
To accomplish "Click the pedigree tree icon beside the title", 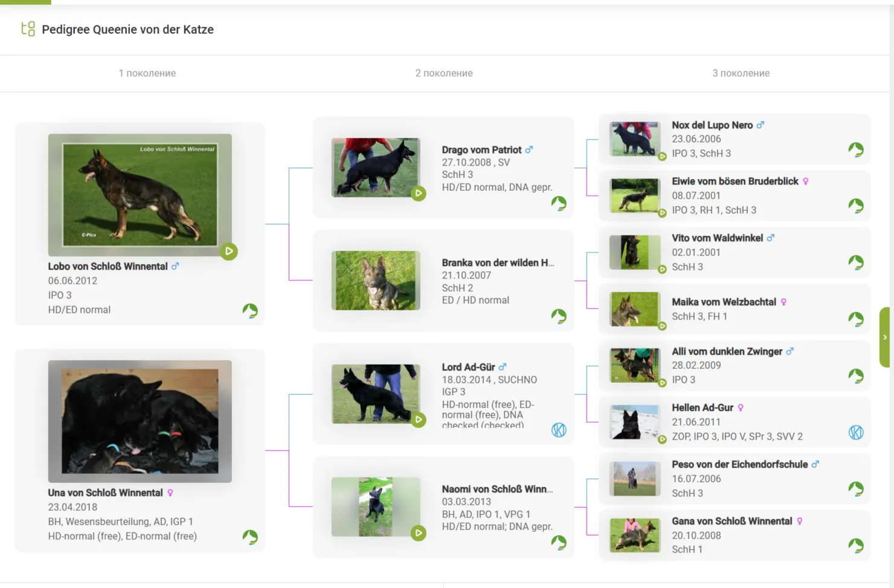I will pos(28,29).
